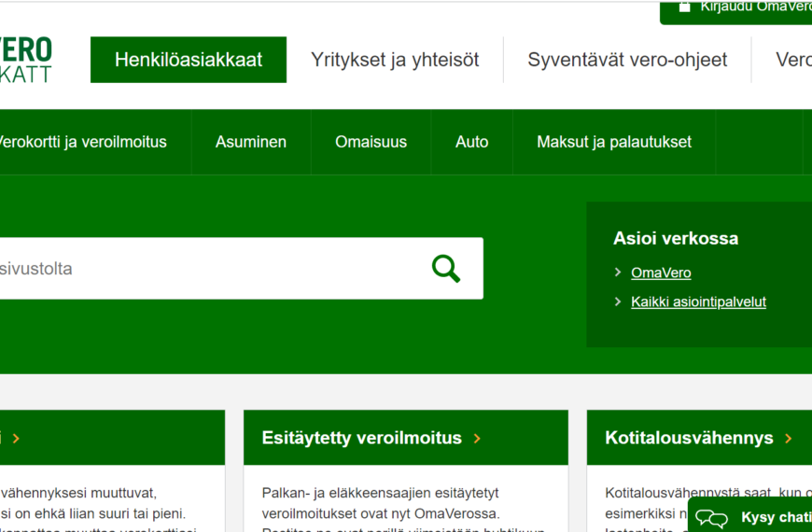
Task: Switch to the Yritykset ja yhteisöt tab
Action: point(395,60)
